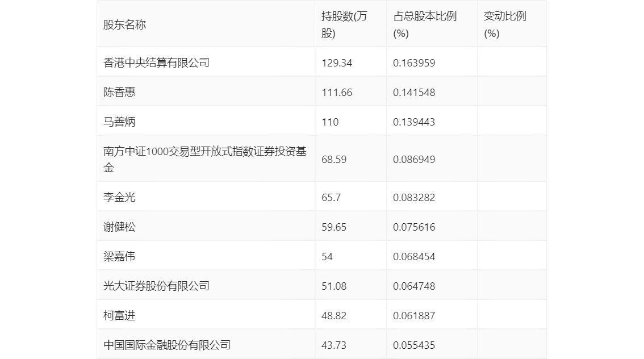Click the holding value 110
The image size is (644, 359).
coord(330,122)
